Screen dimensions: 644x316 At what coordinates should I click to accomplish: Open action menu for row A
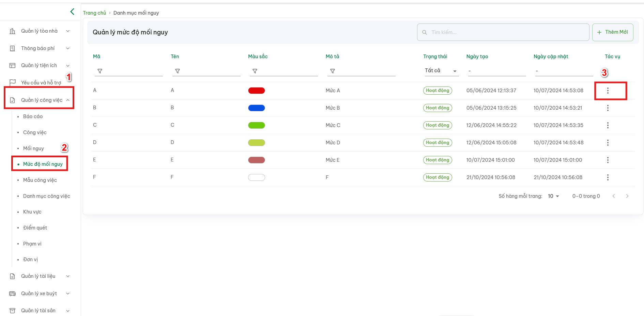pos(608,91)
